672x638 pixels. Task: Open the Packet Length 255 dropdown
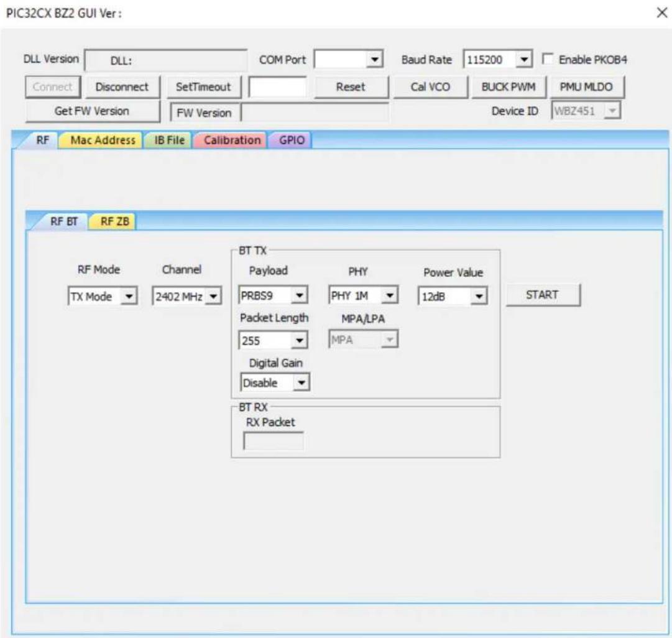point(273,340)
